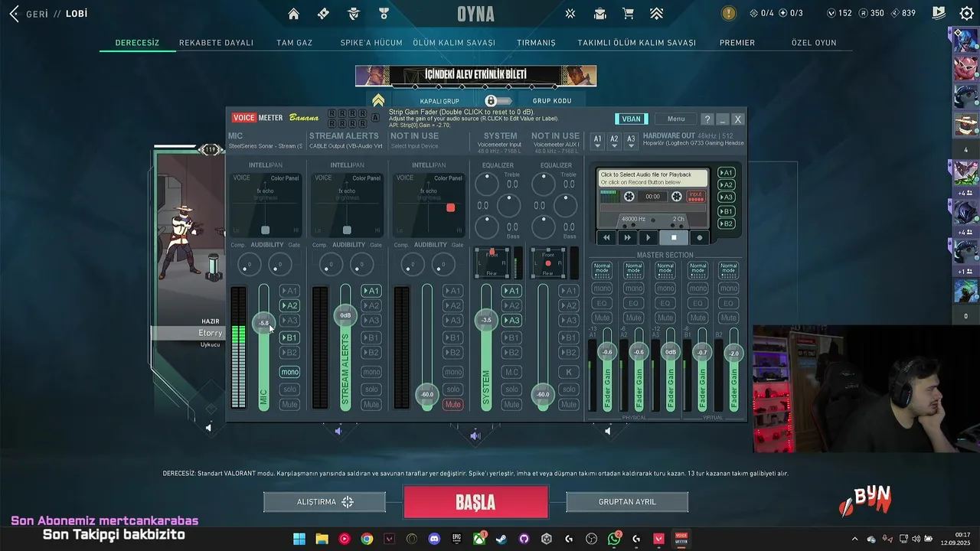
Task: Toggle B1 bus routing on MIC strip
Action: [x=289, y=337]
